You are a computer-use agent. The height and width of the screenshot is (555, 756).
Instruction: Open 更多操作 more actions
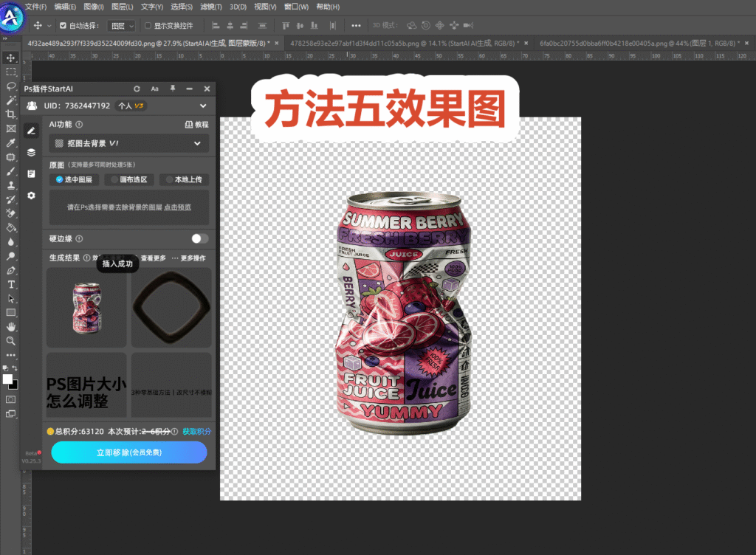pos(188,258)
